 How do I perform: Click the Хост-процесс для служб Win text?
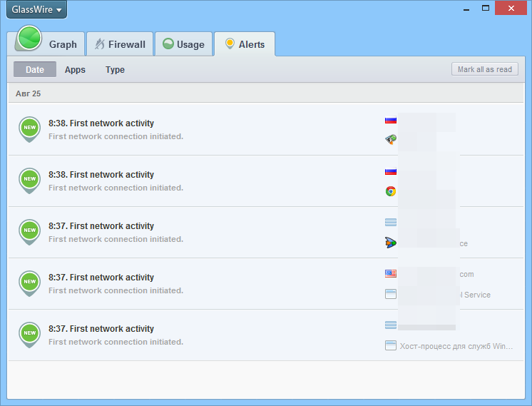(456, 346)
